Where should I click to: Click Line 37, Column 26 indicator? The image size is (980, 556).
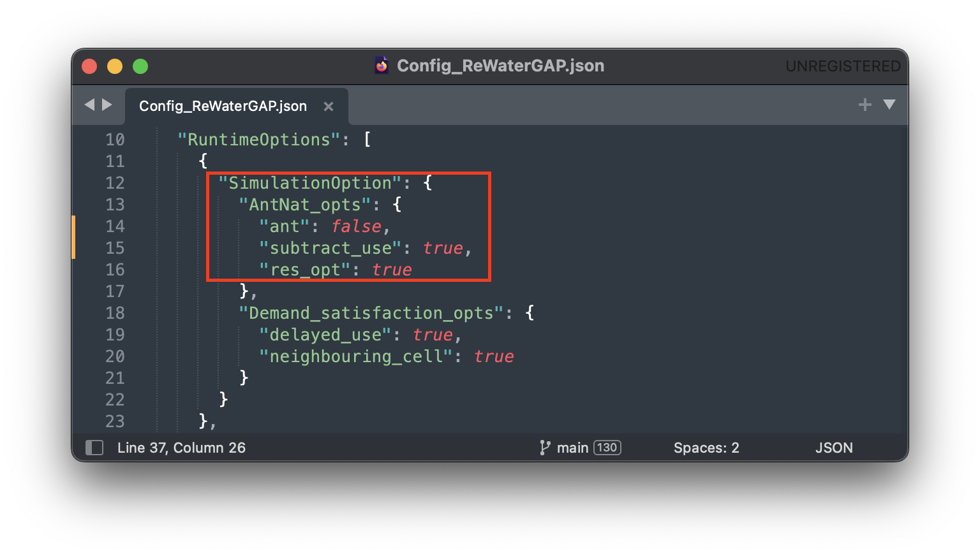pyautogui.click(x=181, y=448)
